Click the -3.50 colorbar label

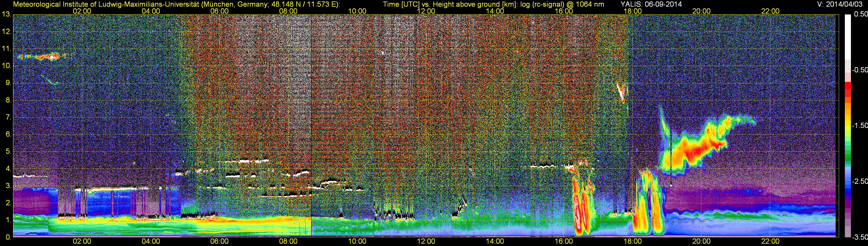click(x=860, y=237)
